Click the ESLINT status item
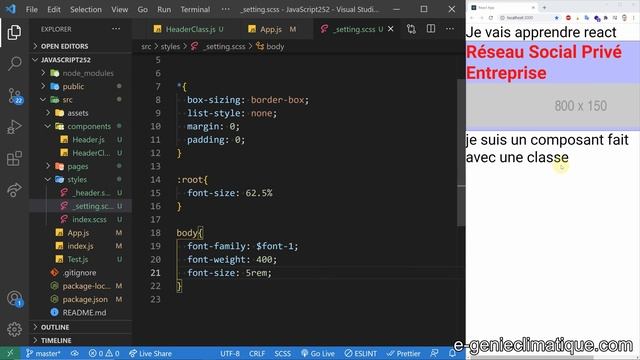Screen dimensions: 640x360 click(x=361, y=353)
